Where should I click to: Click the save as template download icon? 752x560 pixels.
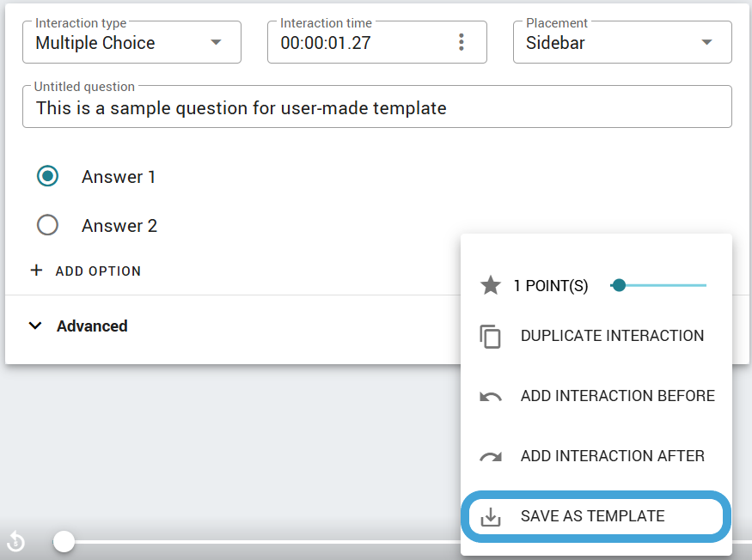(x=491, y=517)
